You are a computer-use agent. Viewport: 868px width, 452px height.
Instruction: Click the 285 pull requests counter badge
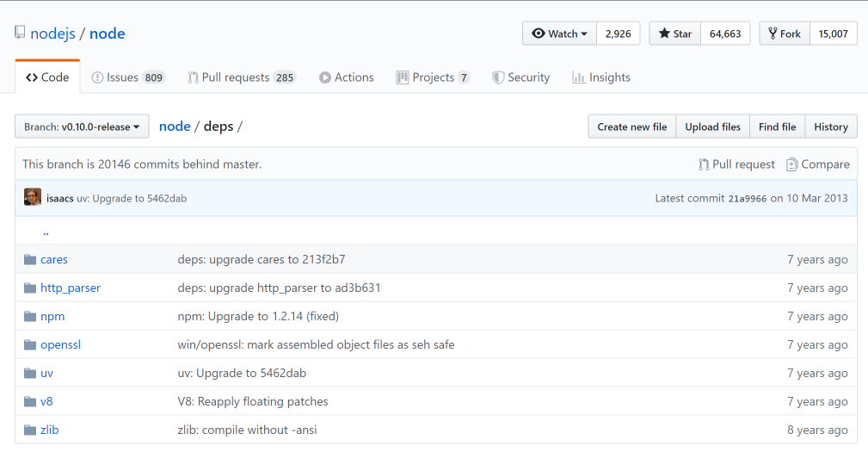click(x=285, y=77)
